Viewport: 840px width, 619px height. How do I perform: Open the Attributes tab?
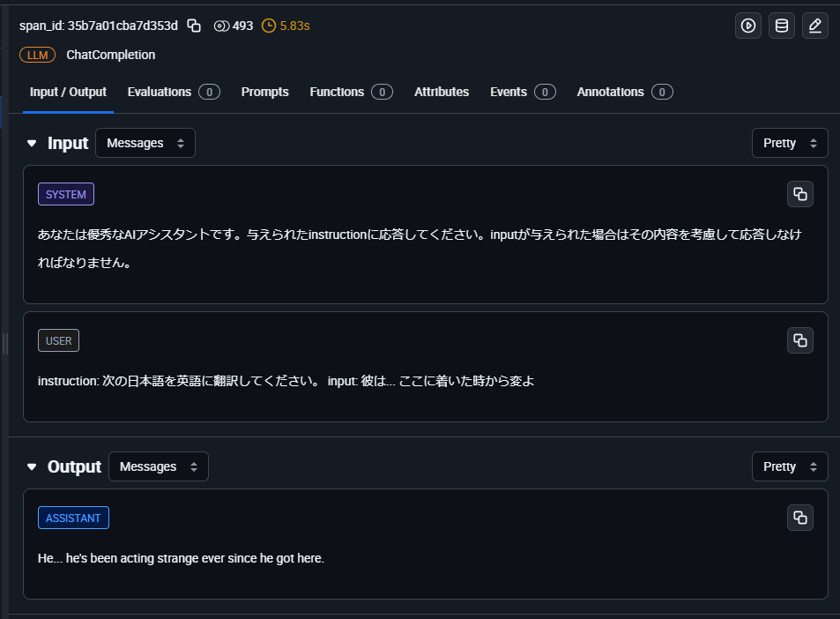pyautogui.click(x=442, y=92)
